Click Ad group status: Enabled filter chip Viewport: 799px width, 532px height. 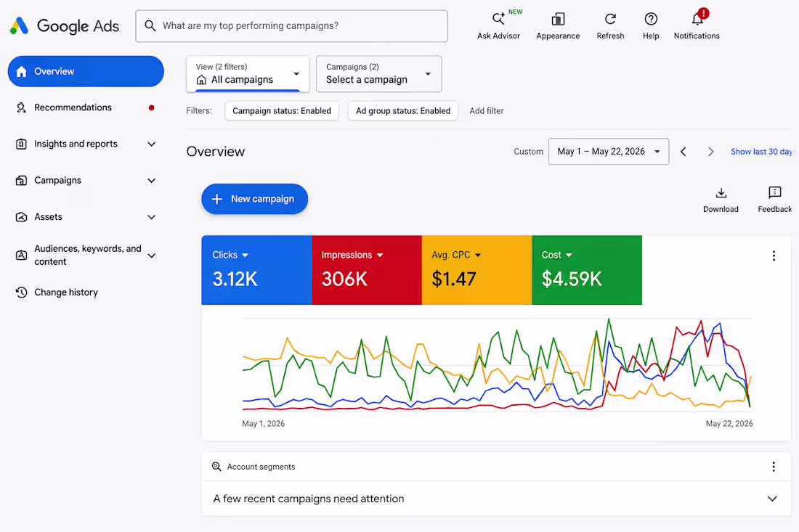[403, 111]
